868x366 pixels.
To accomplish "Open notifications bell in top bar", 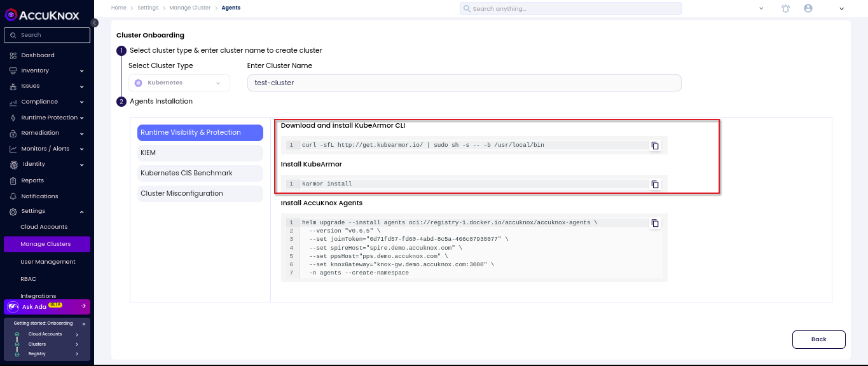I will point(786,8).
